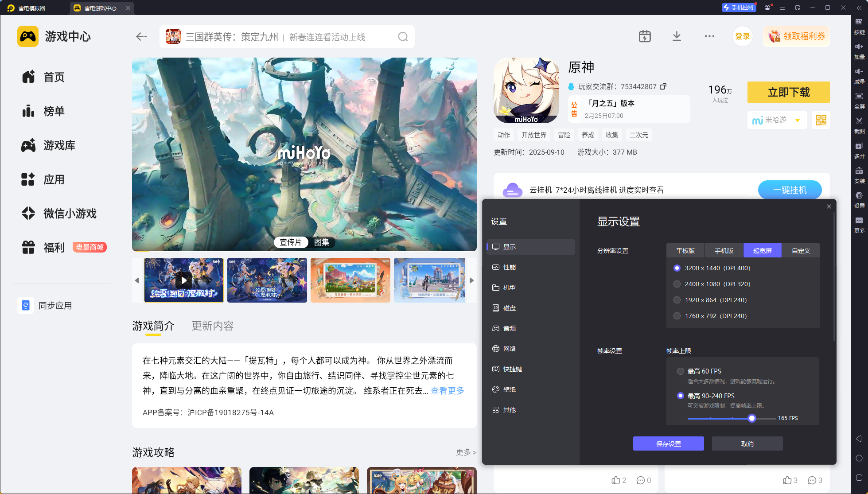
Task: Copy the player group number 753442807
Action: (x=663, y=86)
